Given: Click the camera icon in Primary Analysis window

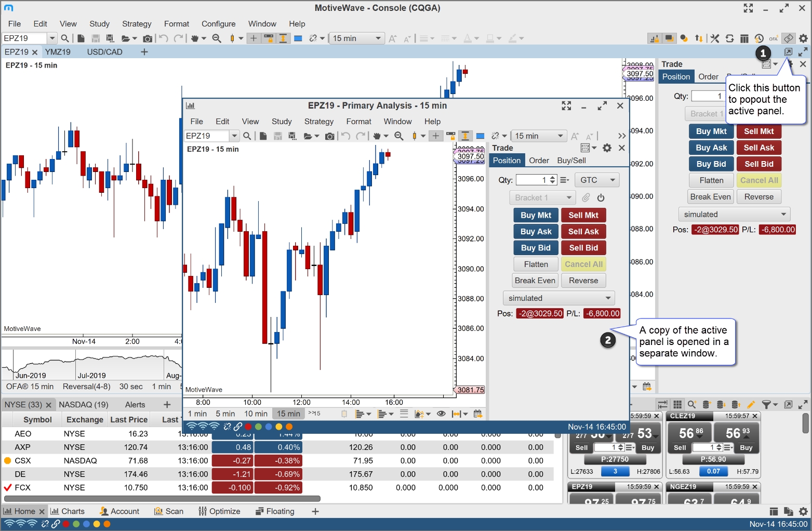Looking at the screenshot, I should coord(329,136).
